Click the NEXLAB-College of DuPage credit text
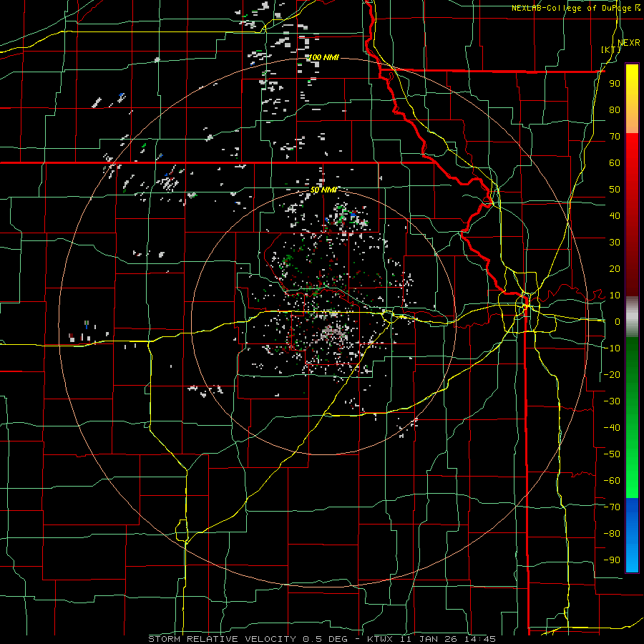Viewport: 644px width, 644px height. tap(572, 8)
